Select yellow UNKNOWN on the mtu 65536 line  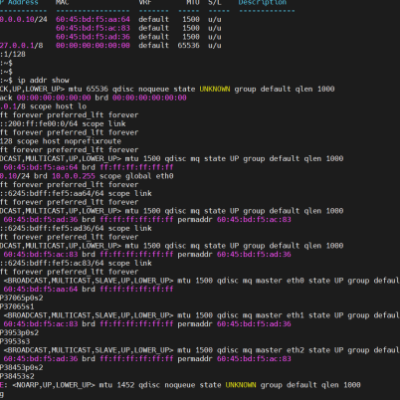(215, 89)
